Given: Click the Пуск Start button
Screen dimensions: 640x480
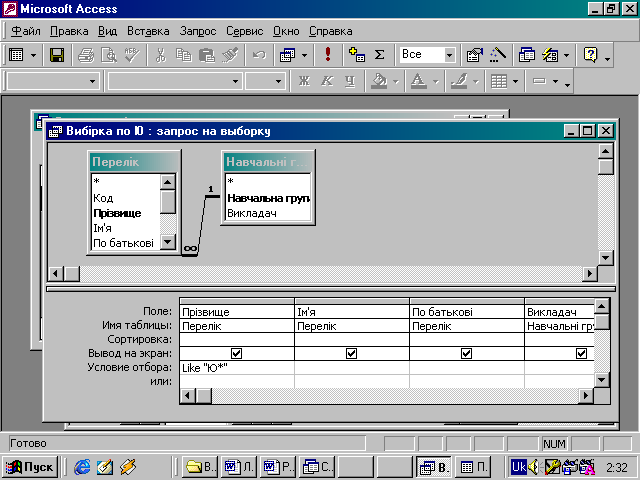Looking at the screenshot, I should point(30,467).
